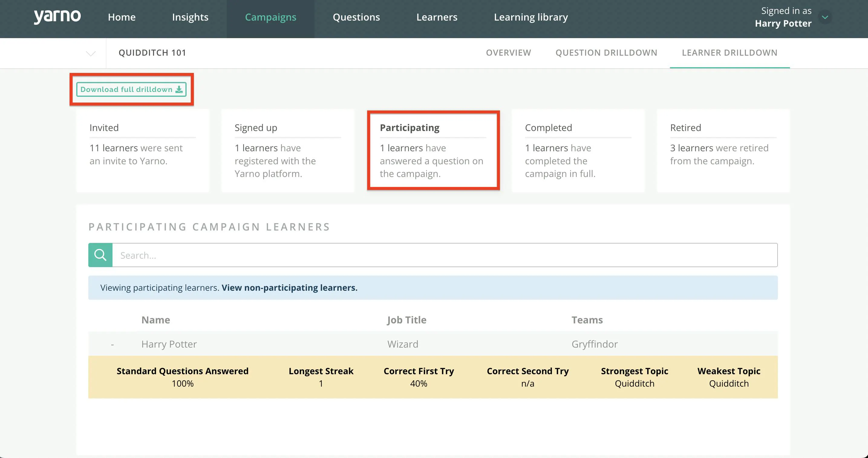Viewport: 868px width, 458px height.
Task: Click the Signed in as Harry Potter label
Action: [783, 17]
